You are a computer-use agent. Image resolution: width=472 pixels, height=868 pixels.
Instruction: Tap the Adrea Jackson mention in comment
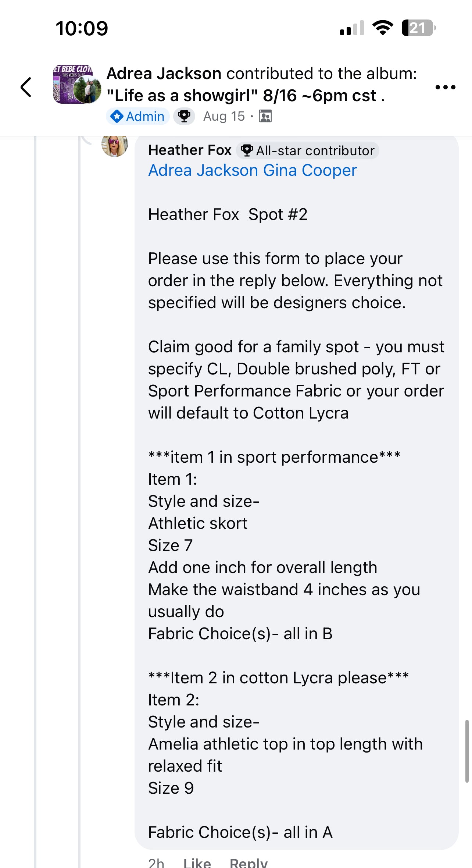[203, 170]
